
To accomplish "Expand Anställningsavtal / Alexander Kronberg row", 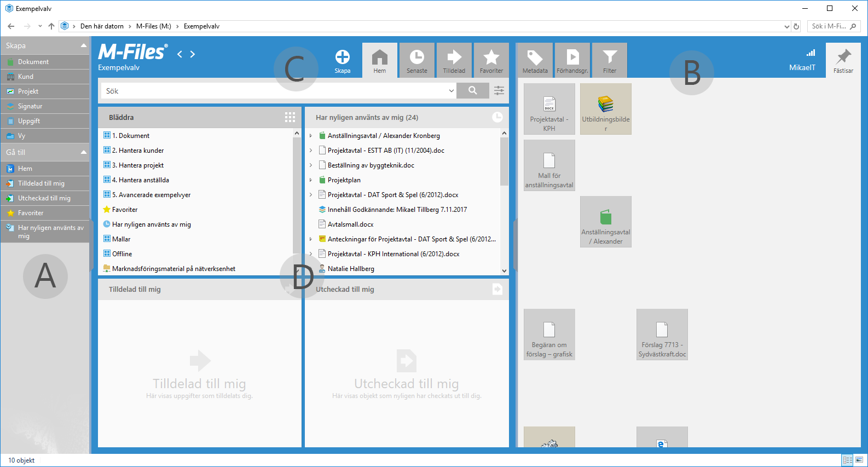I will [311, 136].
